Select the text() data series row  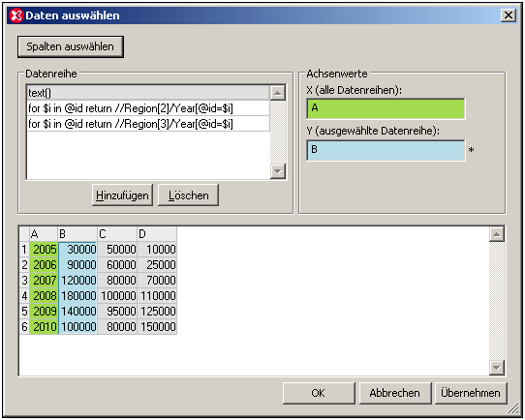click(x=148, y=93)
